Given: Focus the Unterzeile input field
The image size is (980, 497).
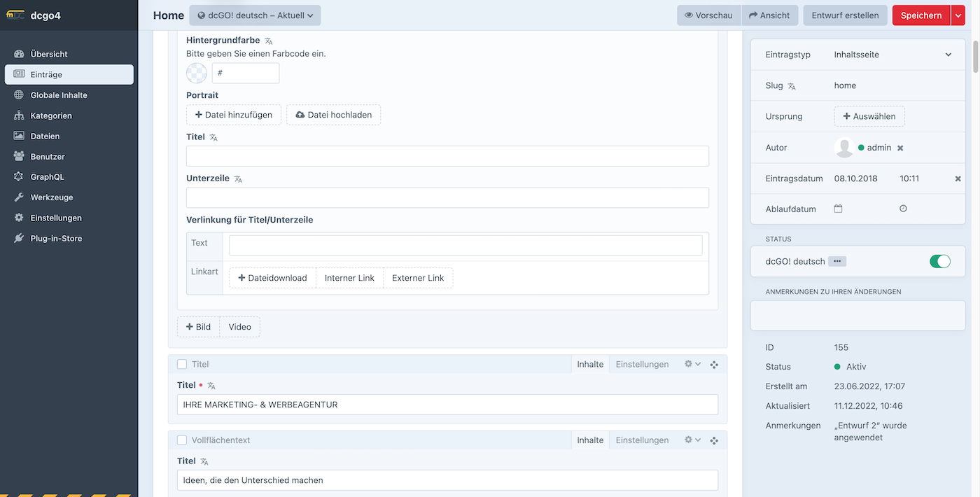Looking at the screenshot, I should 447,197.
